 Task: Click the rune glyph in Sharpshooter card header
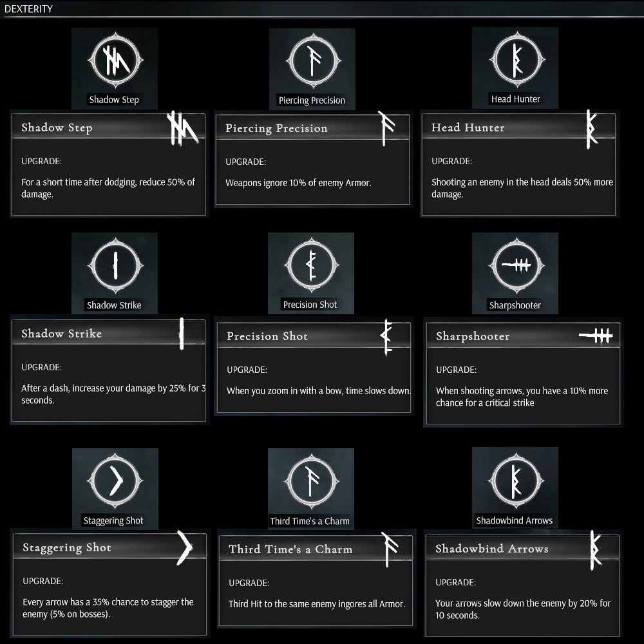(x=596, y=336)
